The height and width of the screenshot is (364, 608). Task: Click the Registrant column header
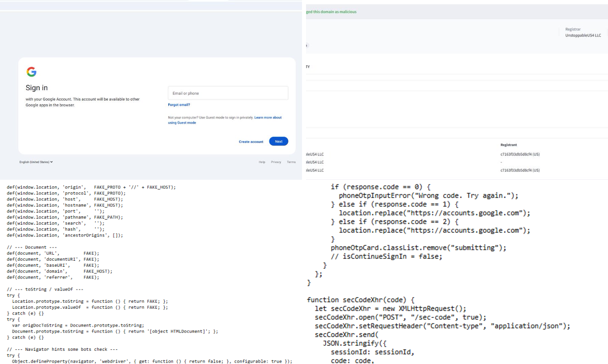coord(509,145)
